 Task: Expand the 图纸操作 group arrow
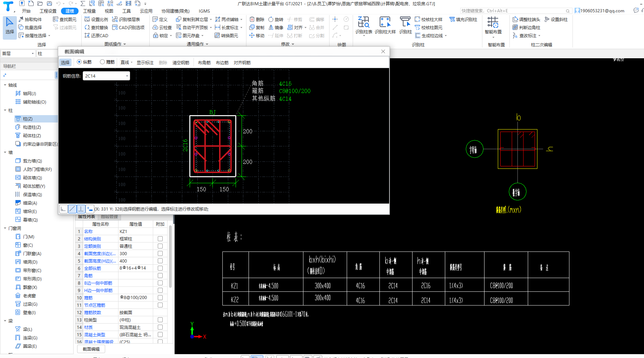[x=124, y=44]
